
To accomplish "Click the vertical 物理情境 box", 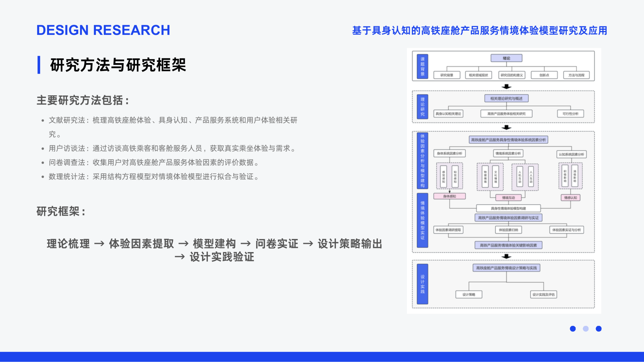I will pyautogui.click(x=485, y=176).
